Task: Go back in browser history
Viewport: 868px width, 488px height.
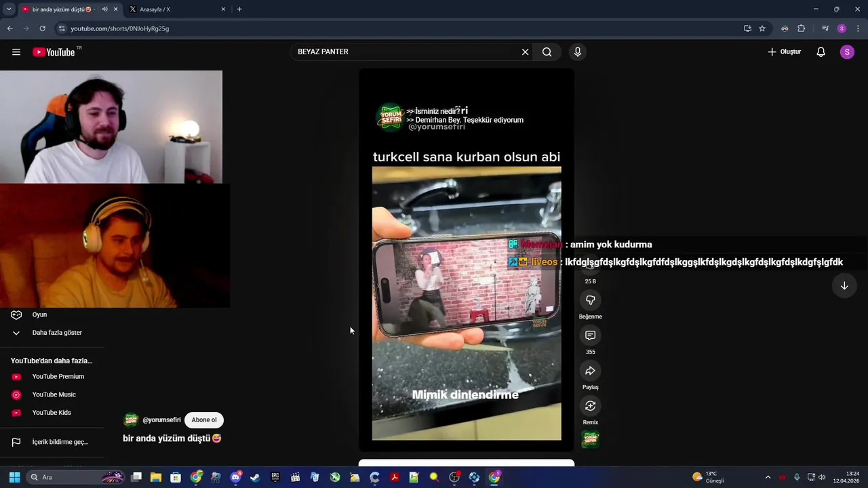Action: tap(9, 28)
